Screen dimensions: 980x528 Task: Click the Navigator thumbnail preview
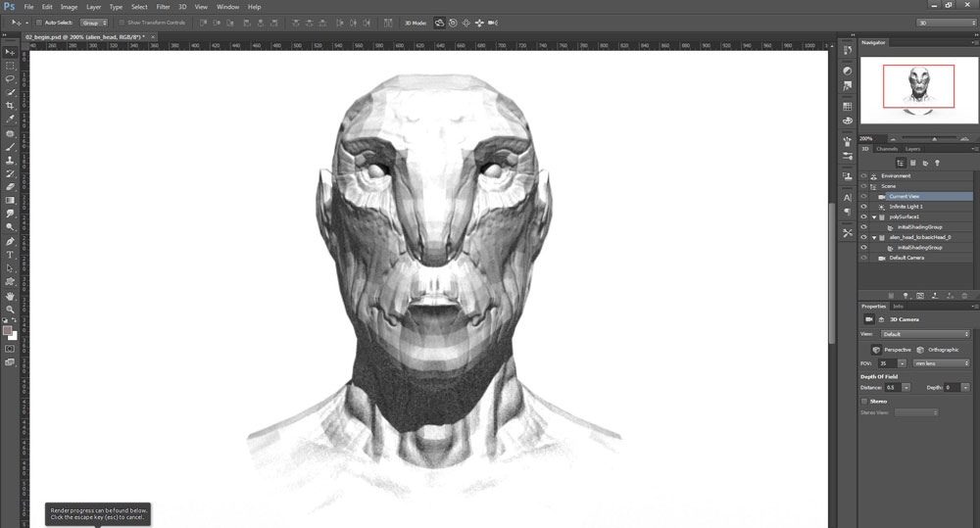pos(919,90)
